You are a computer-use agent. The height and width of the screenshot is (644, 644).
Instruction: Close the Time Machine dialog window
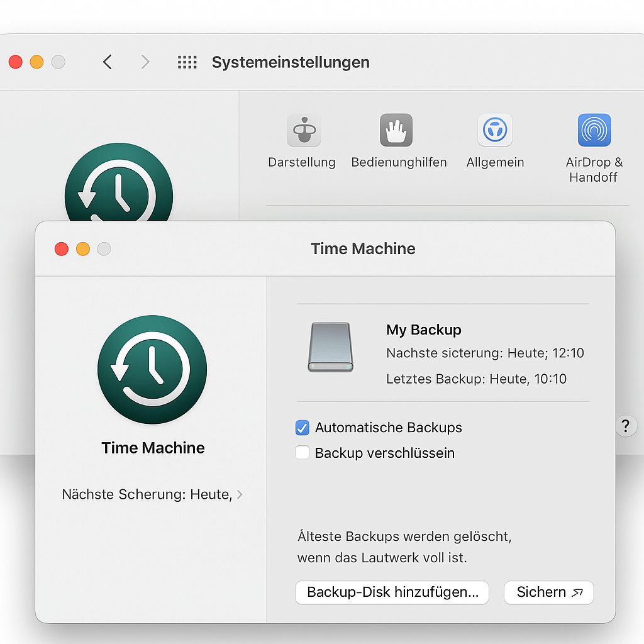point(62,249)
